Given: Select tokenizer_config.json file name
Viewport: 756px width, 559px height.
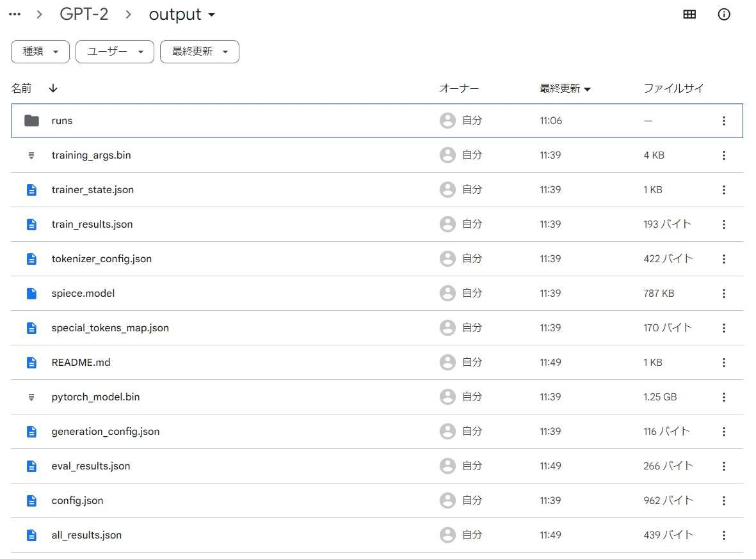Looking at the screenshot, I should point(102,259).
